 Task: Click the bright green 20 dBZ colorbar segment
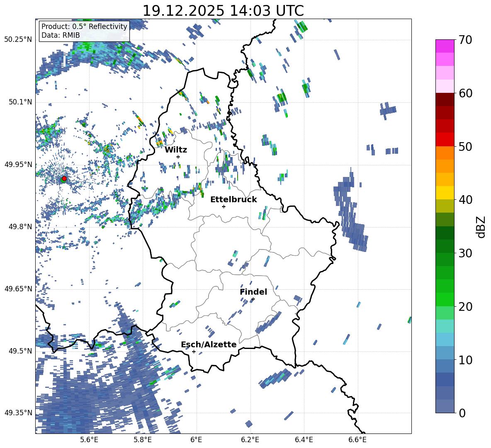[445, 300]
